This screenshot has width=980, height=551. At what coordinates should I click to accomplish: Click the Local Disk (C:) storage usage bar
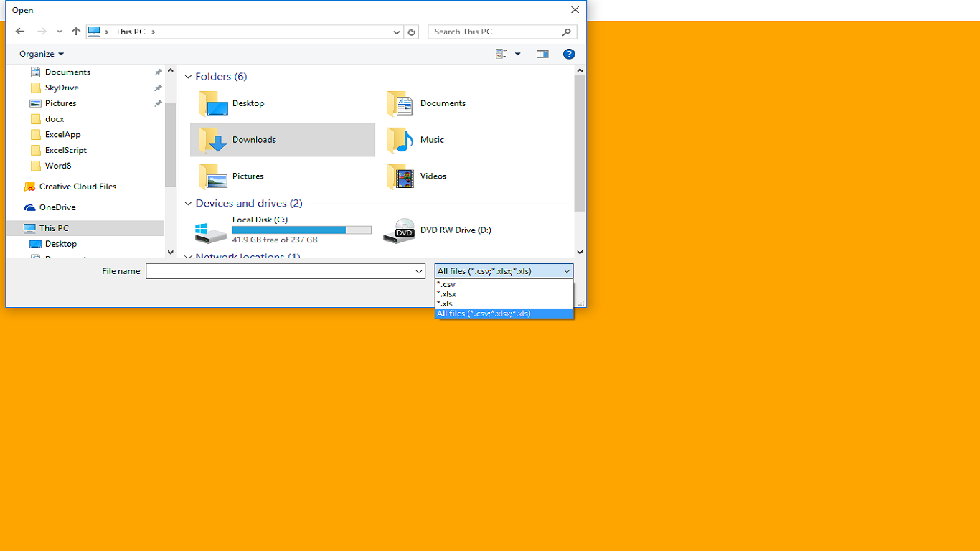click(301, 229)
